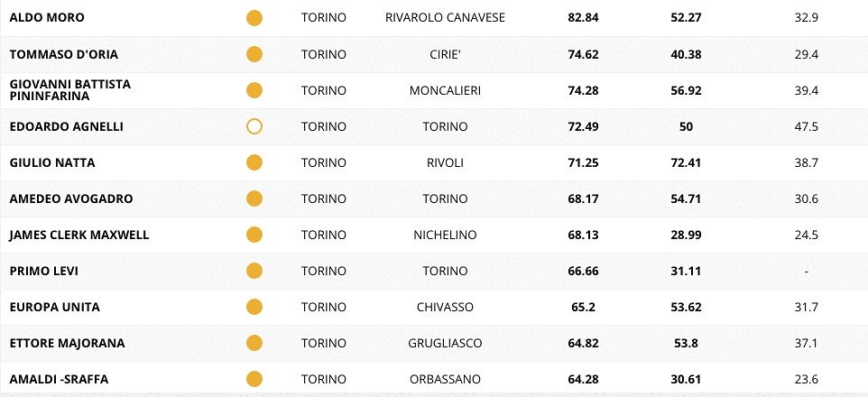Click the yellow circle icon beside ALDO MORO
The height and width of the screenshot is (397, 868).
(x=254, y=18)
